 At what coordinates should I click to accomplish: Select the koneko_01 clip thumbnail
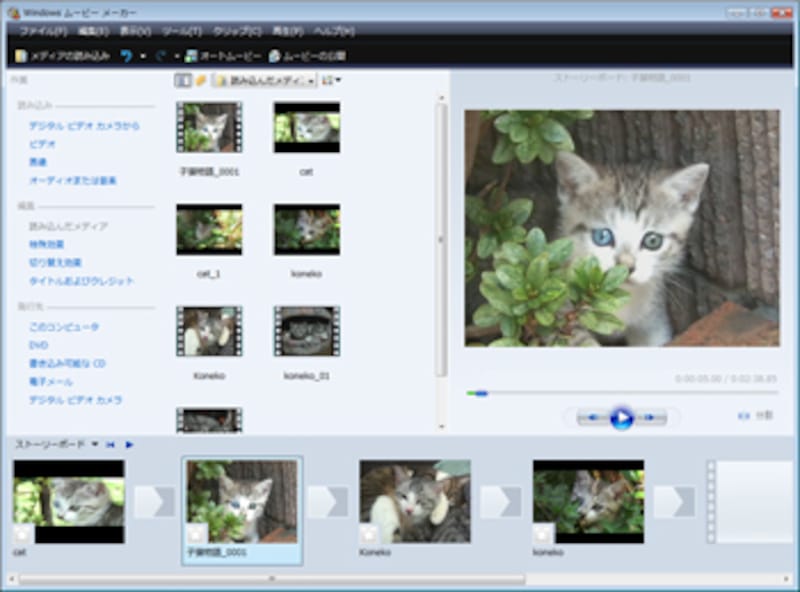coord(306,332)
